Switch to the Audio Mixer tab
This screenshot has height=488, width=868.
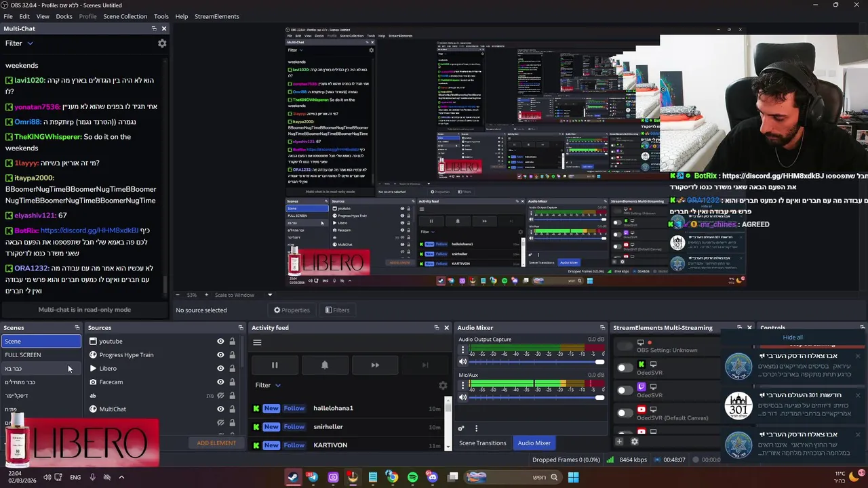pos(534,443)
